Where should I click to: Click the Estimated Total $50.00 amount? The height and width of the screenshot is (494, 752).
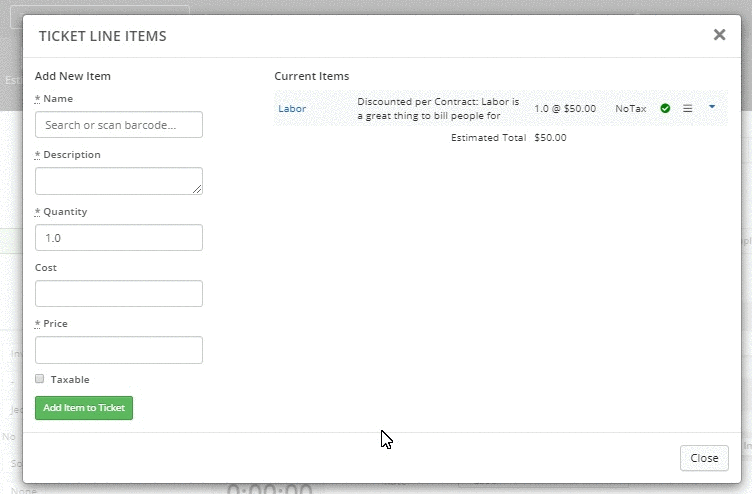click(x=550, y=138)
